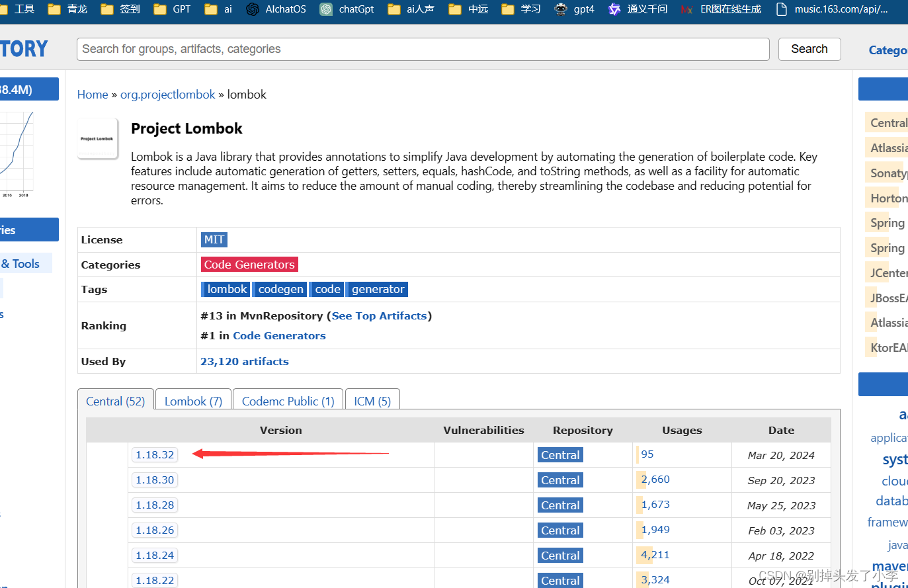The height and width of the screenshot is (588, 908).
Task: Switch to Central (52) tab
Action: [x=116, y=401]
